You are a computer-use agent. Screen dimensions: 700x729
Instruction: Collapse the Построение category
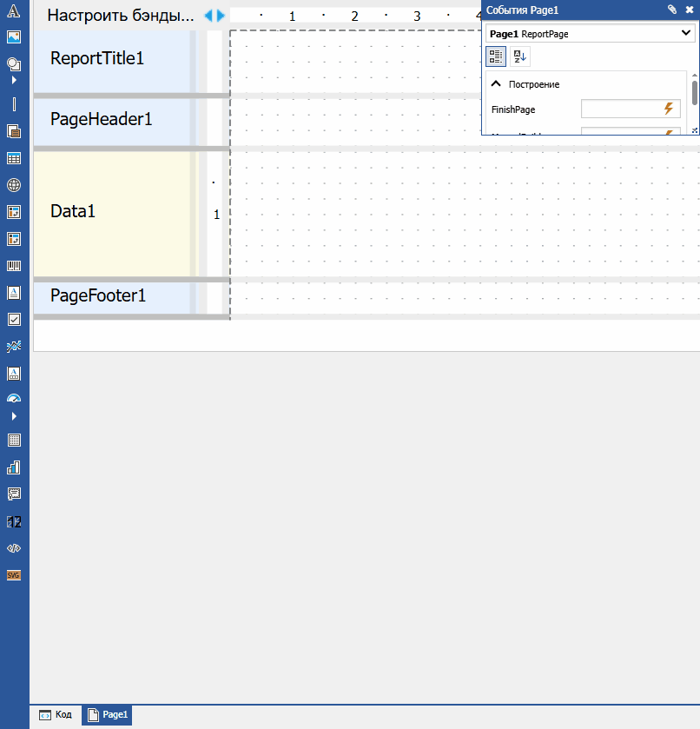(496, 84)
